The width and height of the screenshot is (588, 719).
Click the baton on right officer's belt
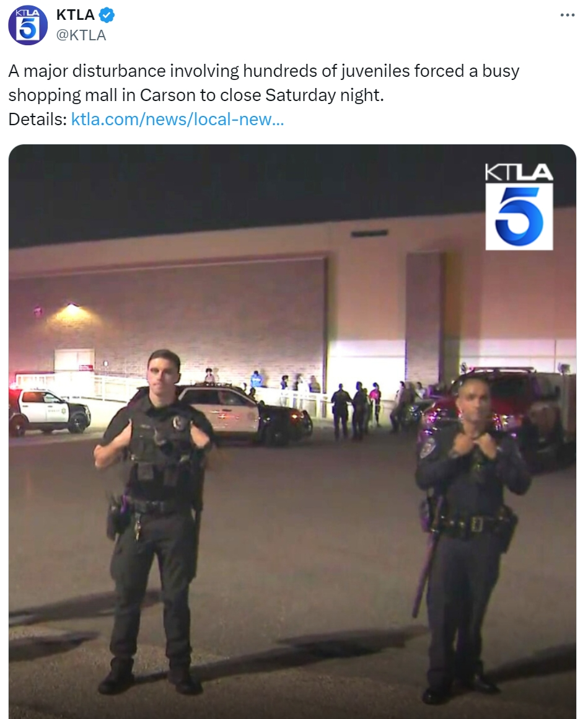pos(427,557)
